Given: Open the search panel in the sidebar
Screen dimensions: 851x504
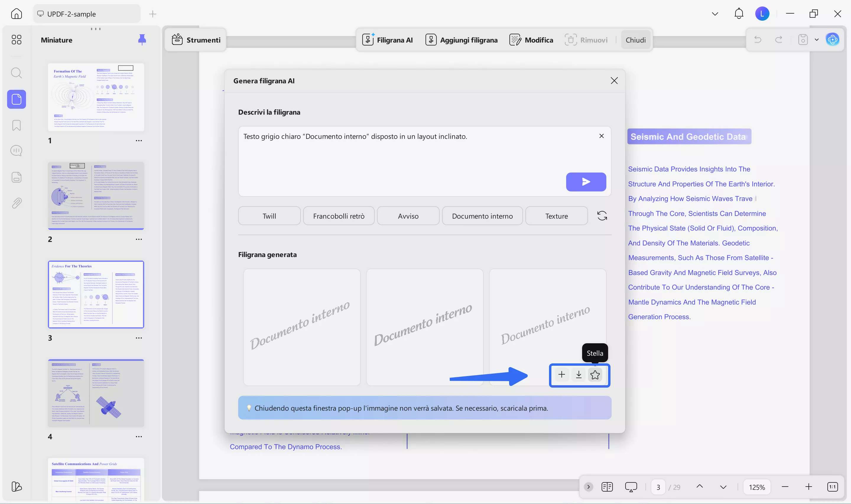Looking at the screenshot, I should (16, 73).
